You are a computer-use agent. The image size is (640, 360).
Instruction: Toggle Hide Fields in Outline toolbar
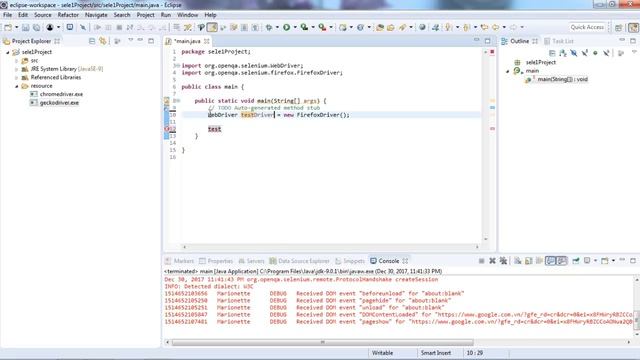click(574, 53)
